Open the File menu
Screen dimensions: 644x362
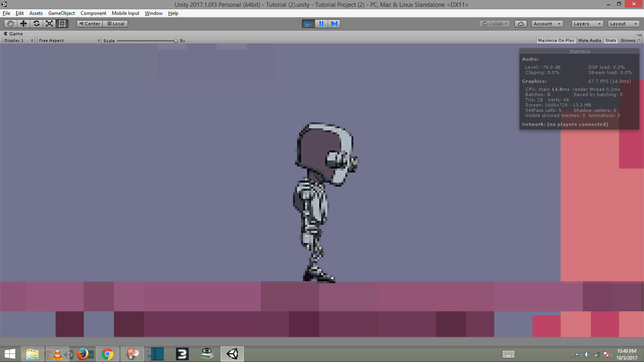(6, 13)
